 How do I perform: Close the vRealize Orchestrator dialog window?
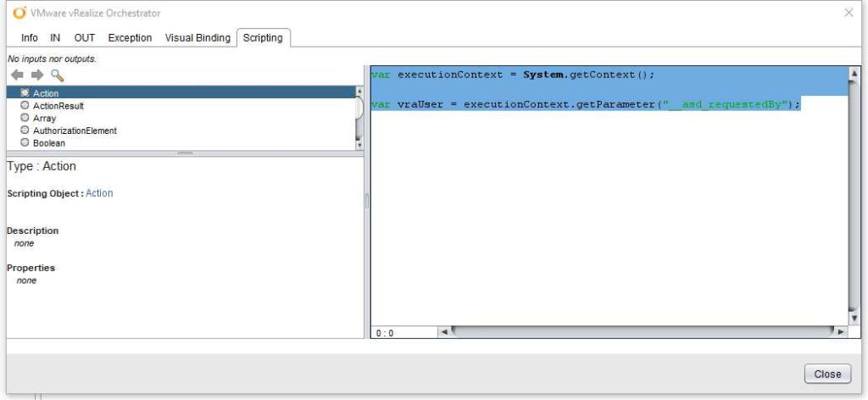849,13
